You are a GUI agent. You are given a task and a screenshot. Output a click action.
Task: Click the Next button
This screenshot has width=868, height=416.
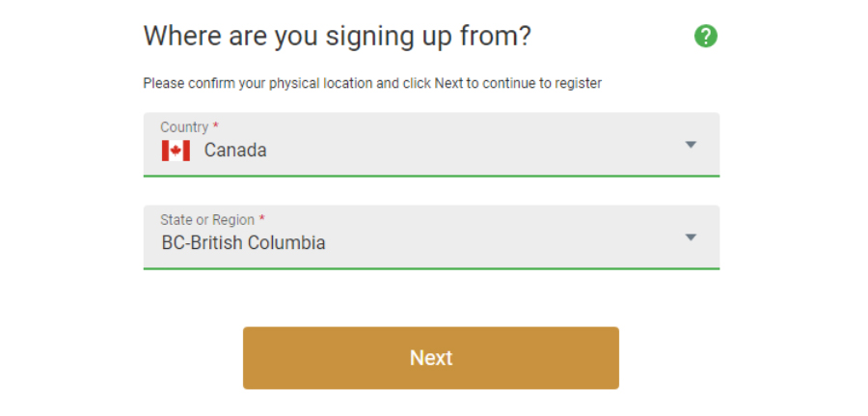[x=431, y=358]
